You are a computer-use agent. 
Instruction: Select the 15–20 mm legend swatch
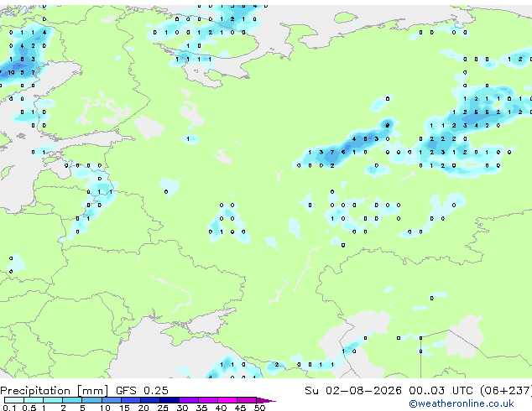130,400
